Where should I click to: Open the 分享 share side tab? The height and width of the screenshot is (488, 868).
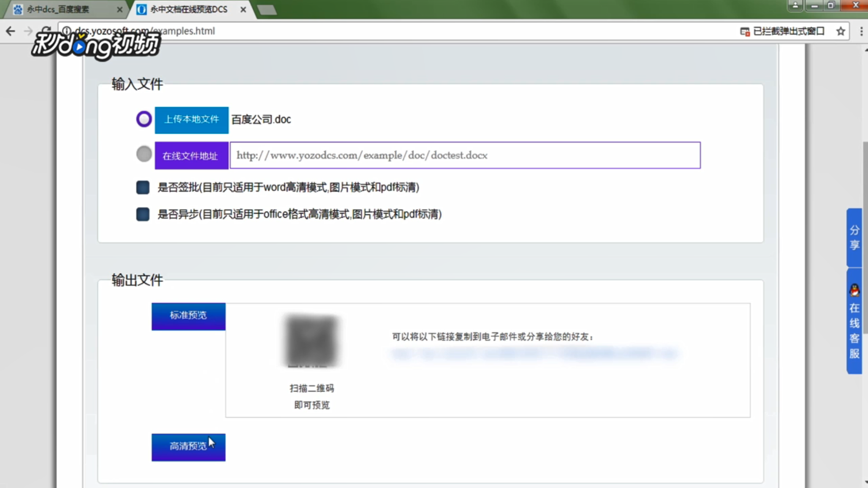[x=854, y=238]
